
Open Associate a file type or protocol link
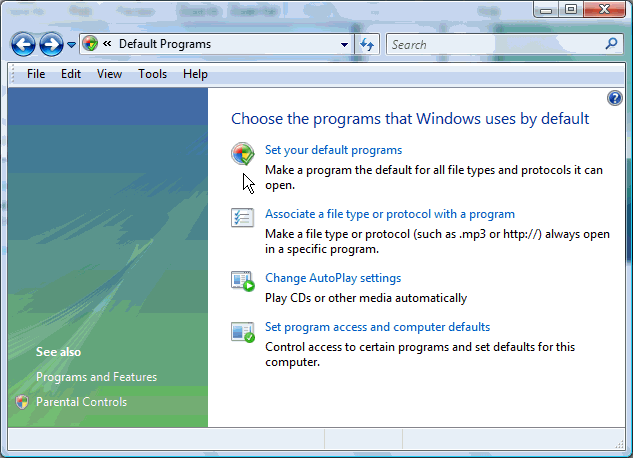pos(390,214)
